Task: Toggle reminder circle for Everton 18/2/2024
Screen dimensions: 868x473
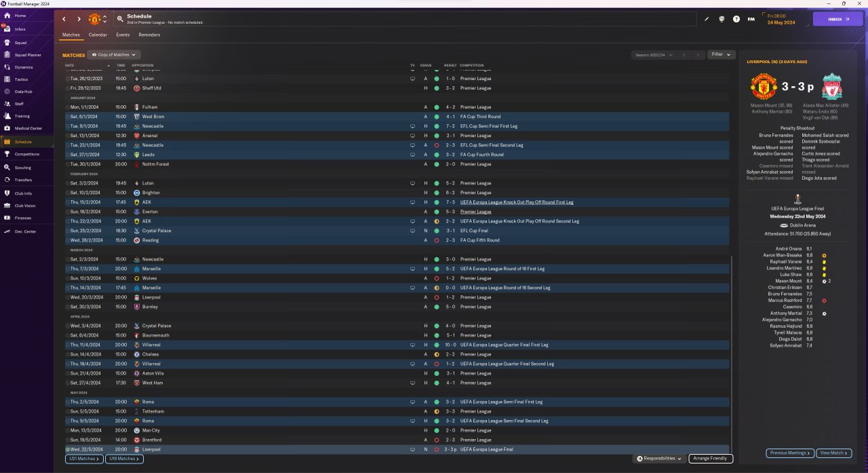Action: click(68, 212)
